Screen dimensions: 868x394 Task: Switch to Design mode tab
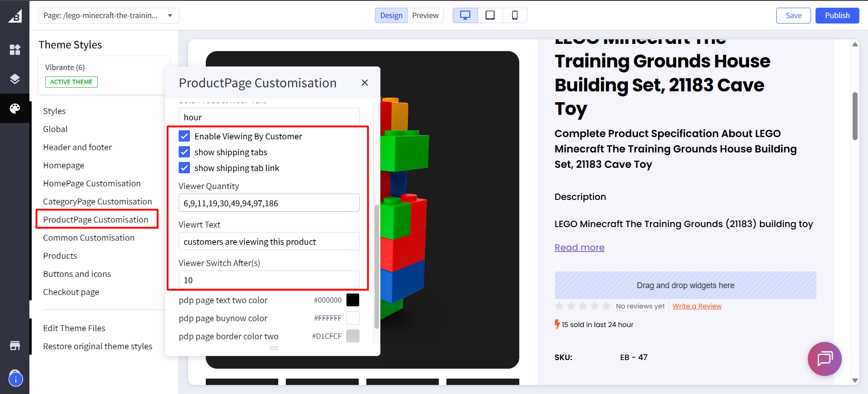pos(391,15)
